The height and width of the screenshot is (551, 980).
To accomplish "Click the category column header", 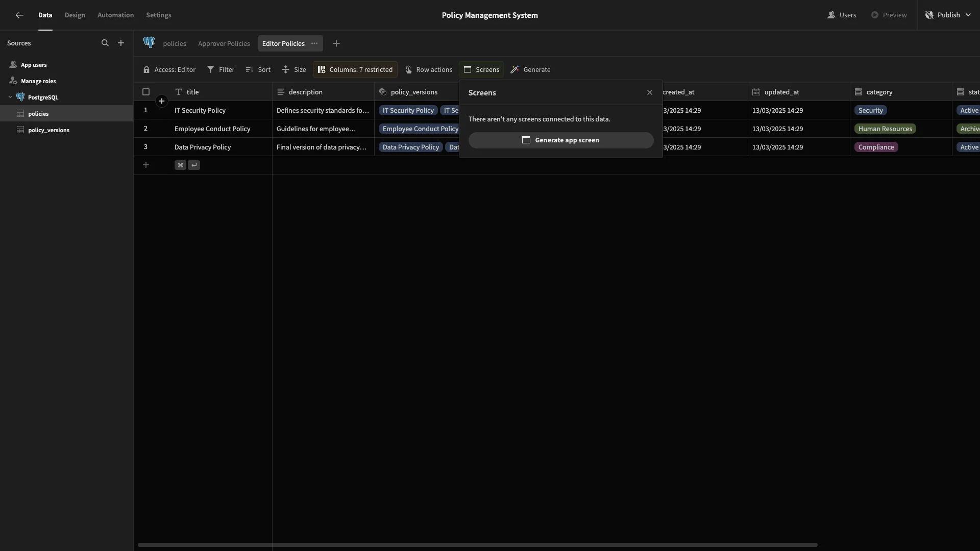I will click(x=901, y=92).
